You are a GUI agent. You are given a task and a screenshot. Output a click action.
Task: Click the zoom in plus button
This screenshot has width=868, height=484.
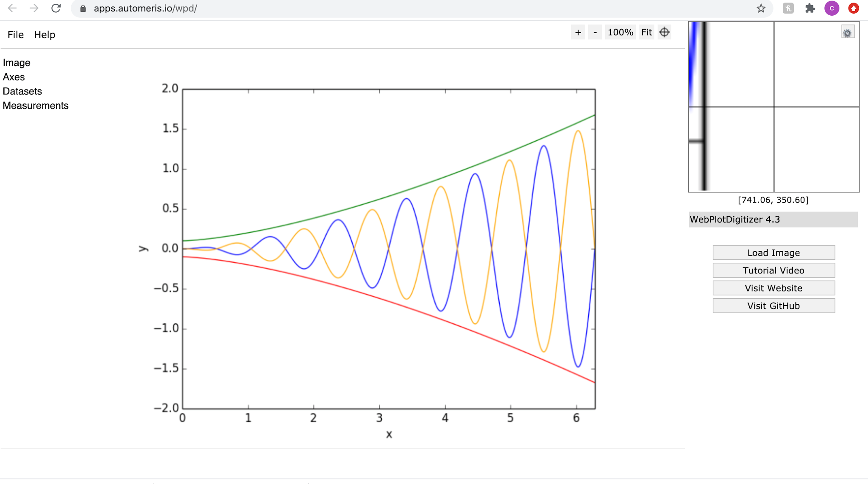click(578, 33)
